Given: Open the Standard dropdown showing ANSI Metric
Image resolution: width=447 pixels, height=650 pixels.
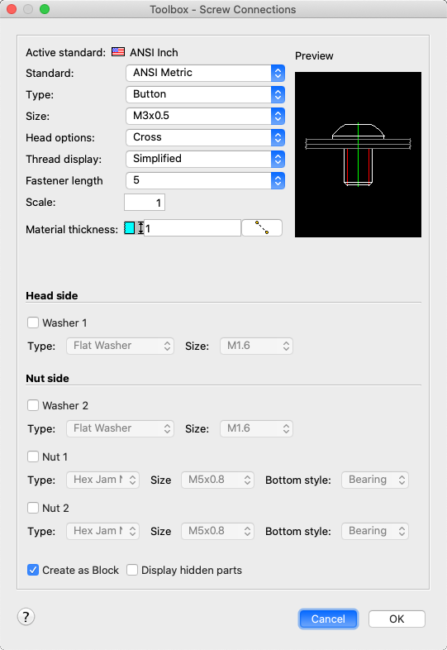Looking at the screenshot, I should coord(205,73).
